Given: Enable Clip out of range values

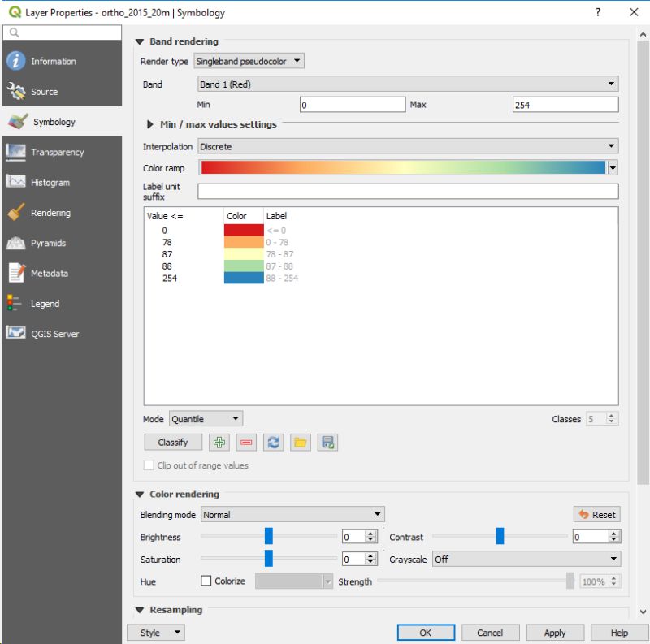Looking at the screenshot, I should point(149,464).
